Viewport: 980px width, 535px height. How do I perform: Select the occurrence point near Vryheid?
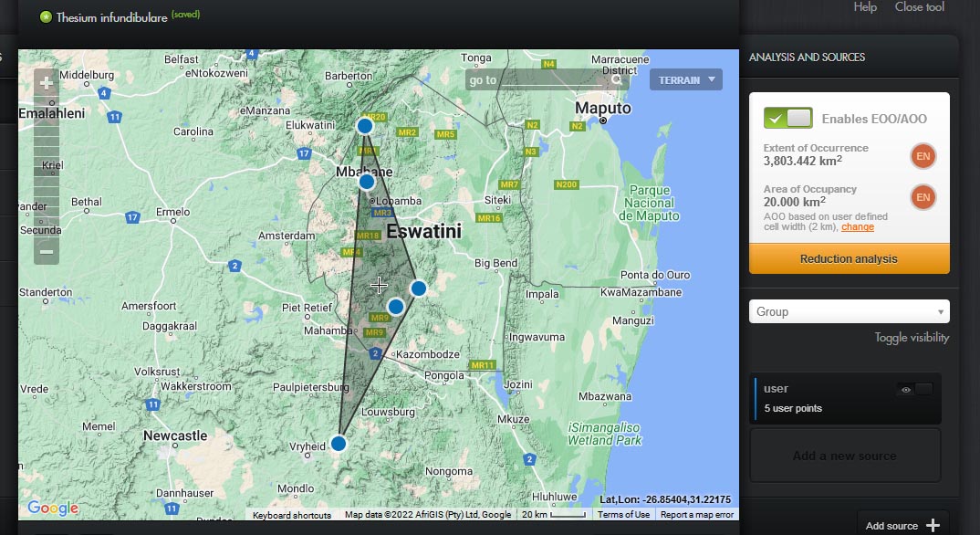tap(339, 444)
